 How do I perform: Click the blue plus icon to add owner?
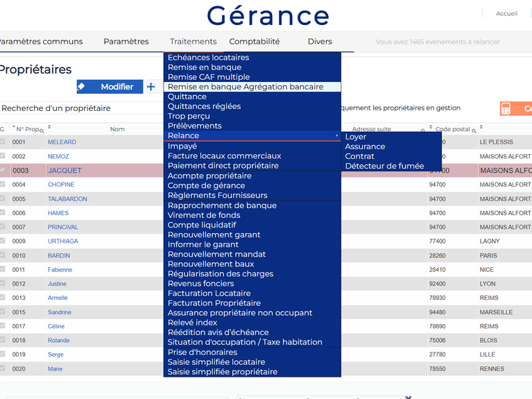[x=151, y=87]
